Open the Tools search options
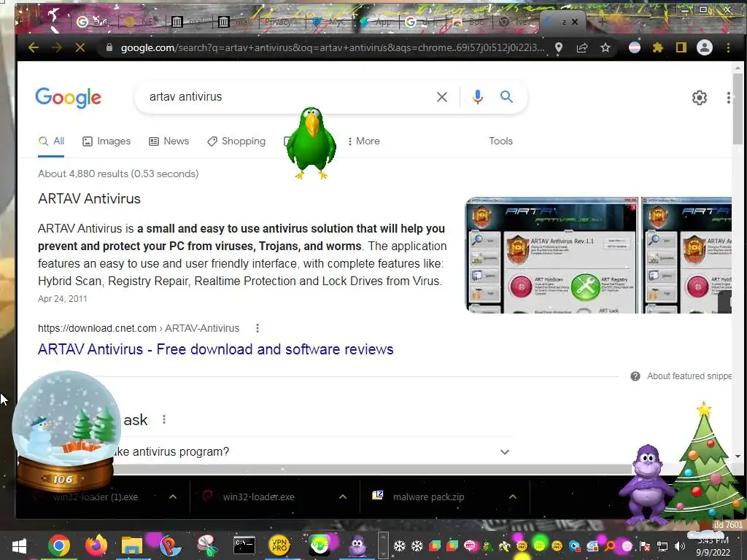Viewport: 747px width, 560px height. click(x=500, y=141)
